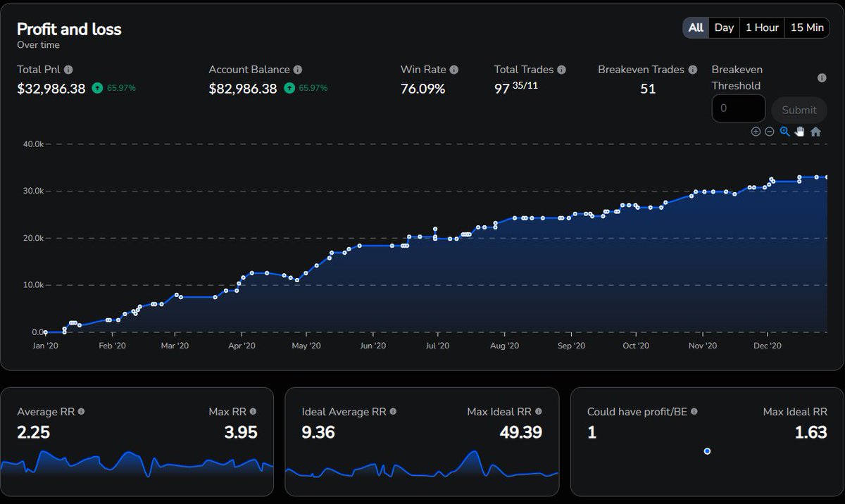Viewport: 845px width, 504px height.
Task: Click the Account Balance value $82,986.38
Action: (x=243, y=89)
